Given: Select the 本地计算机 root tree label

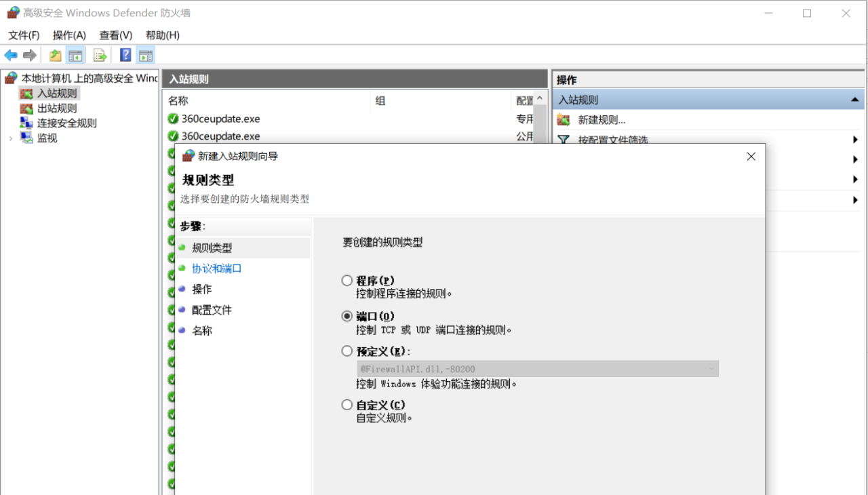Looking at the screenshot, I should pos(90,79).
